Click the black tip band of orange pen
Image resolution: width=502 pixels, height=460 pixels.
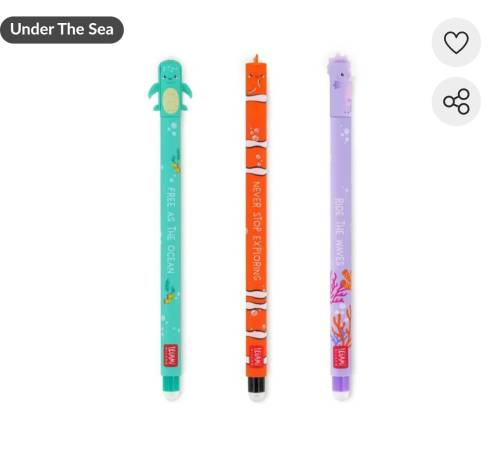pos(257,385)
